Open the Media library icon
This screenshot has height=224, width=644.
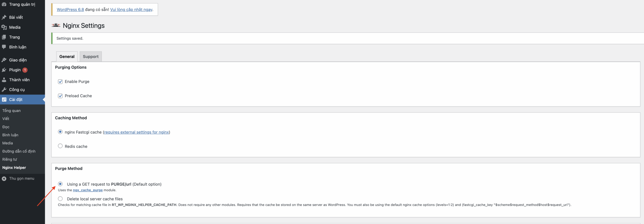(4, 27)
